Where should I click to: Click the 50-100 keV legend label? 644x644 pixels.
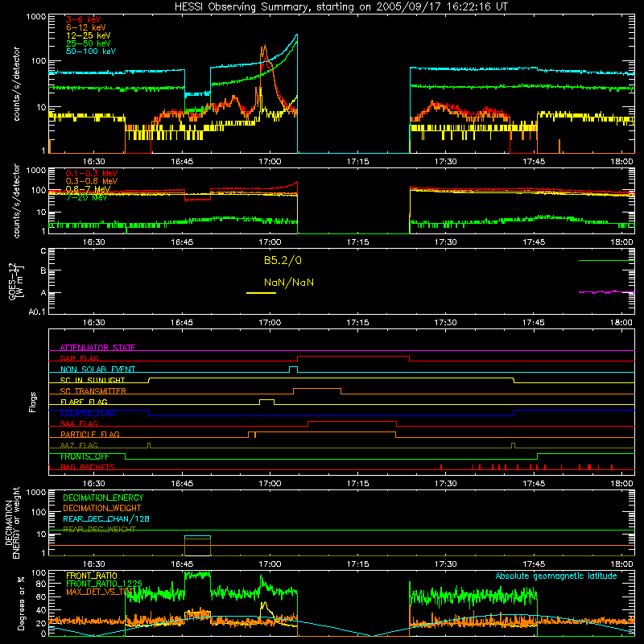91,52
